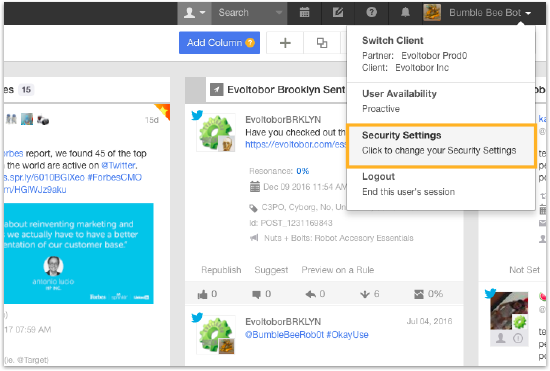
Task: Click the tag icon beside C3PO, Cyborg
Action: tap(253, 208)
